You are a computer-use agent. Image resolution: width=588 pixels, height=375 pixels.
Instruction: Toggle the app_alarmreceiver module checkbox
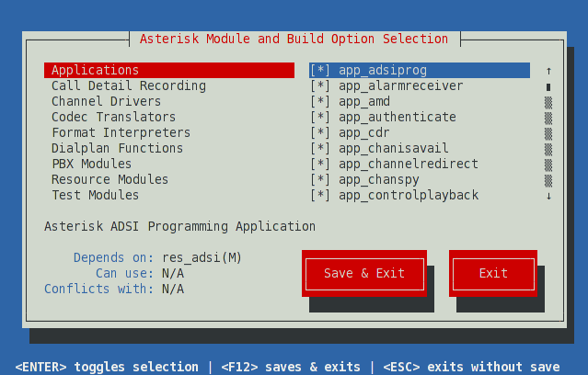[320, 86]
